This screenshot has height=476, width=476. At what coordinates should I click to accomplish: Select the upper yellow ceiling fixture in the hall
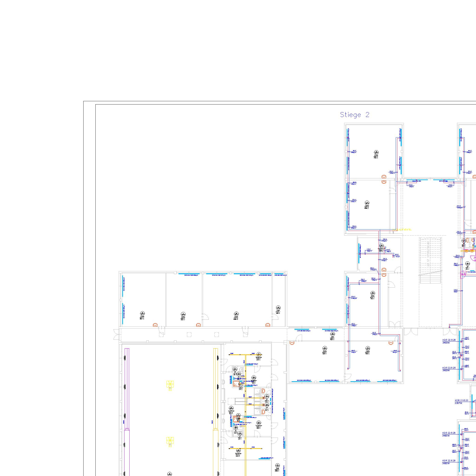170,384
